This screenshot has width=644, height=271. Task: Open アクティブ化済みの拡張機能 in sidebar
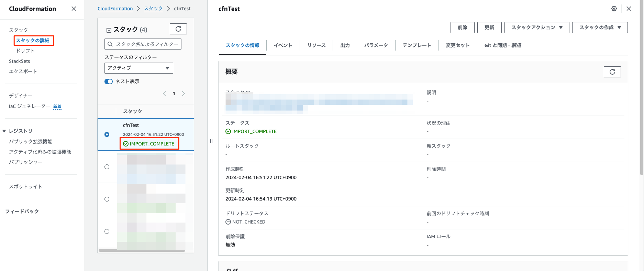pyautogui.click(x=40, y=152)
